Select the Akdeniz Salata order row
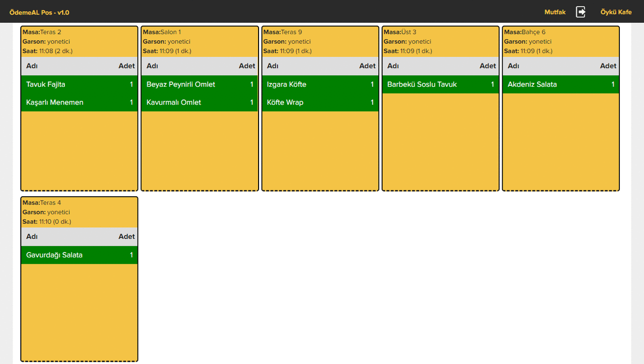This screenshot has height=364, width=644. click(x=561, y=84)
